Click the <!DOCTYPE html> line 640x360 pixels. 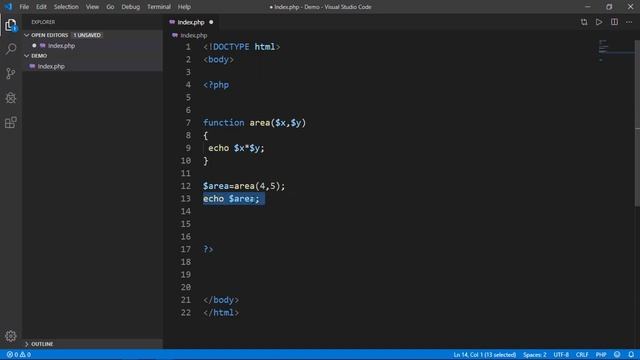(x=241, y=47)
